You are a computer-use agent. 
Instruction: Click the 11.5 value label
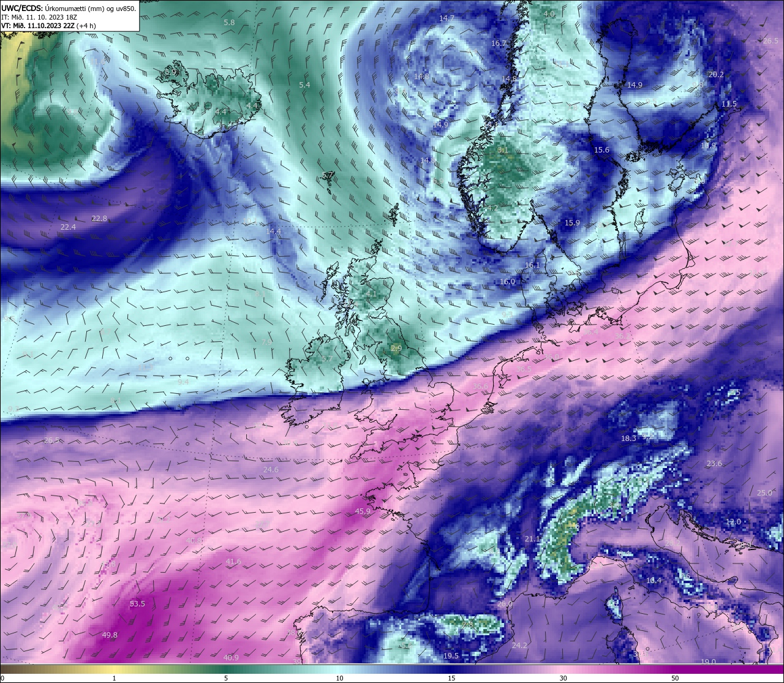pos(729,104)
